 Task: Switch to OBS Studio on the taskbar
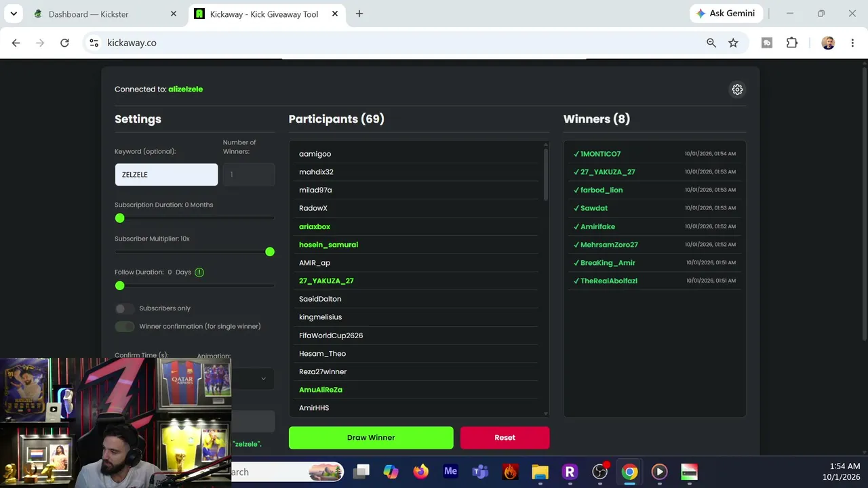(x=600, y=472)
